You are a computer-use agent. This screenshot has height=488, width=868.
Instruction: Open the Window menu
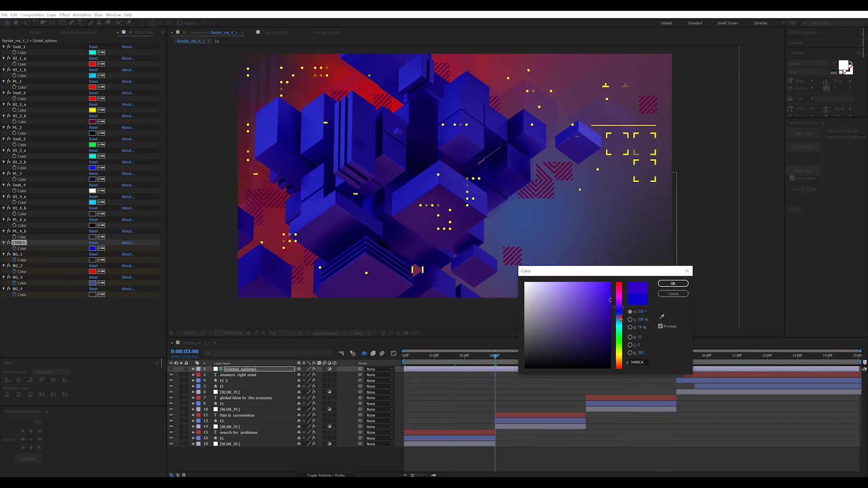pyautogui.click(x=113, y=15)
